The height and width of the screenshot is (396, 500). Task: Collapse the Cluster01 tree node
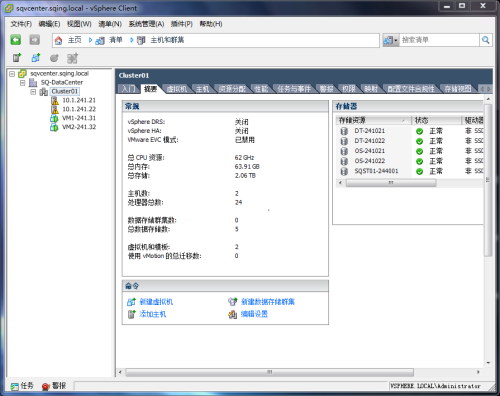33,92
